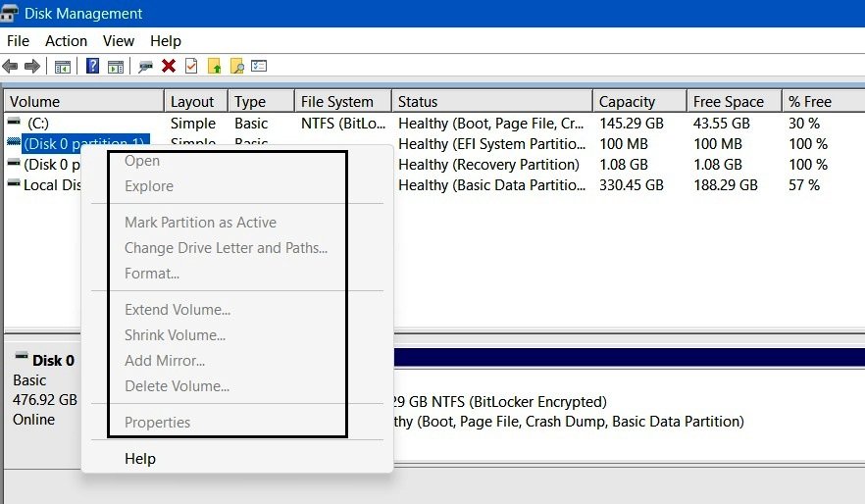Screen dimensions: 865x504
Task: Click the 57 % free cell
Action: (804, 184)
